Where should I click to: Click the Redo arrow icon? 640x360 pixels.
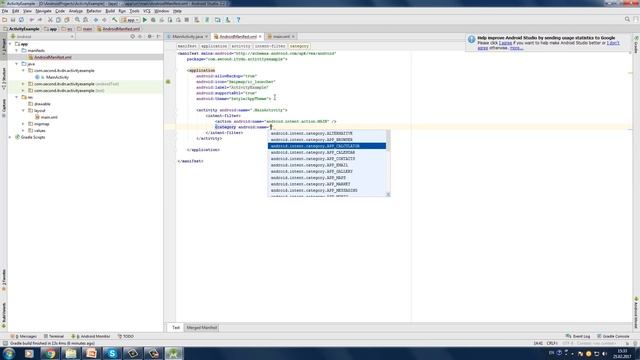[x=40, y=20]
